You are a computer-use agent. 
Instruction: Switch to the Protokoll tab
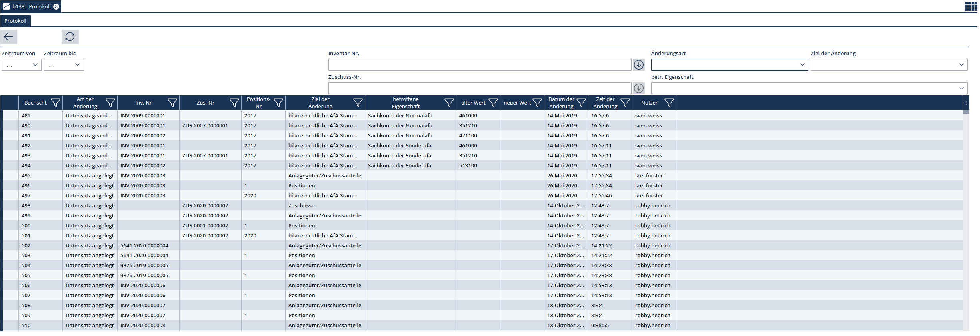click(15, 21)
